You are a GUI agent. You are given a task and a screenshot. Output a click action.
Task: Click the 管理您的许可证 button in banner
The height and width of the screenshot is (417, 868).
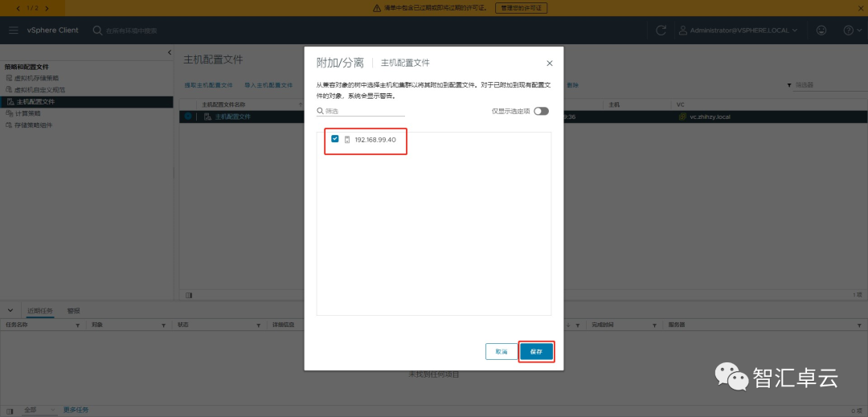tap(521, 8)
